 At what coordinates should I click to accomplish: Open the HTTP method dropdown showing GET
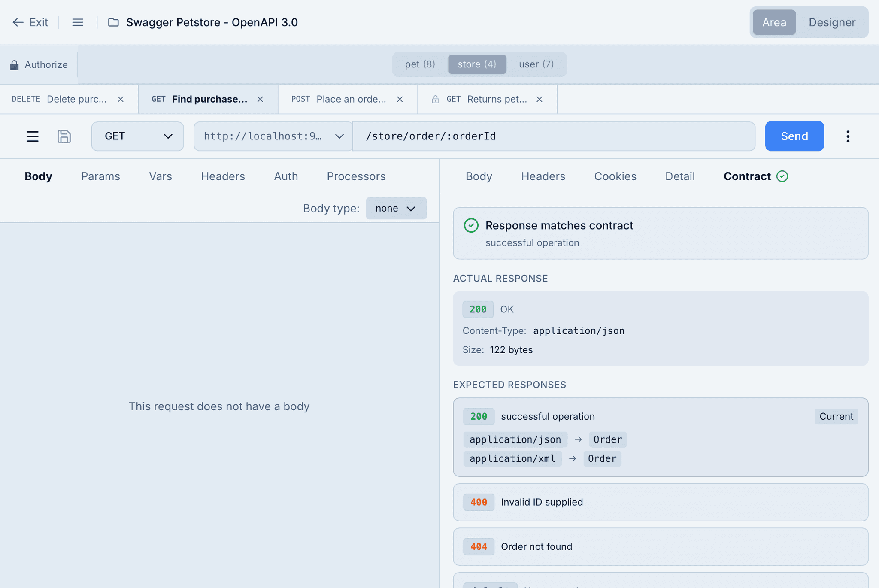(137, 136)
